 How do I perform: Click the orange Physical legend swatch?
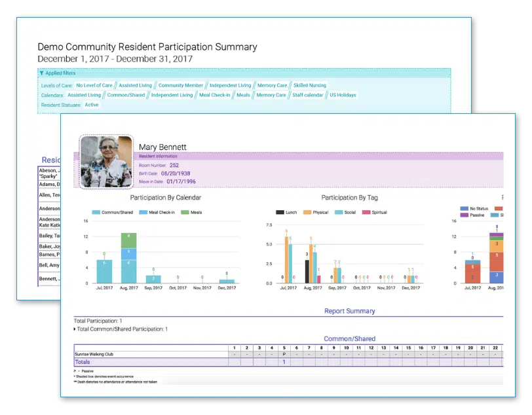click(308, 213)
